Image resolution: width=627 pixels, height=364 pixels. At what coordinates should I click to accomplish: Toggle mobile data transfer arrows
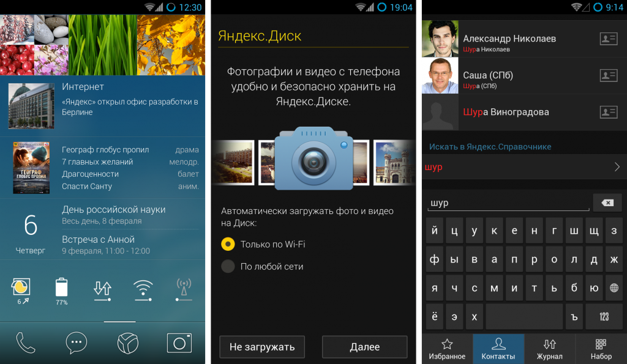[103, 291]
